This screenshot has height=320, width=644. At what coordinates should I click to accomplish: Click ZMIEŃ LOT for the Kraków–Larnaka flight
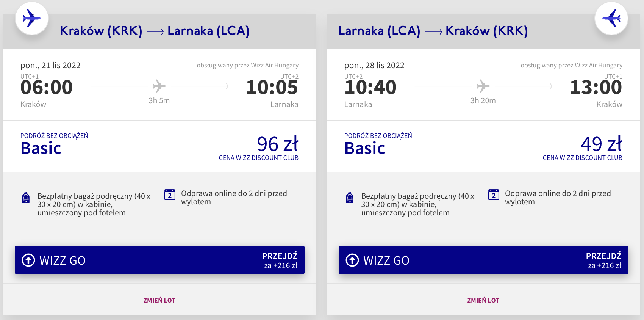point(159,300)
